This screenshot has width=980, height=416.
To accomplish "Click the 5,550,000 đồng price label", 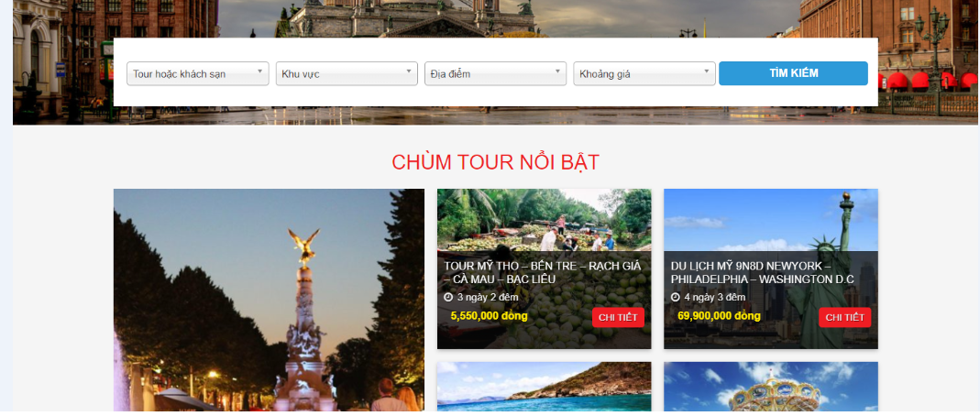I will click(489, 316).
